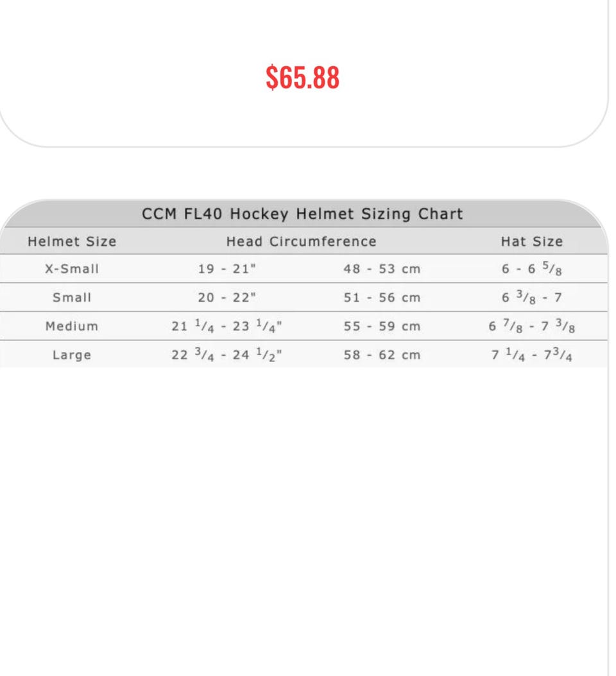The width and height of the screenshot is (616, 676).
Task: Click the 6 - 6 5/8 hat size
Action: coord(532,270)
